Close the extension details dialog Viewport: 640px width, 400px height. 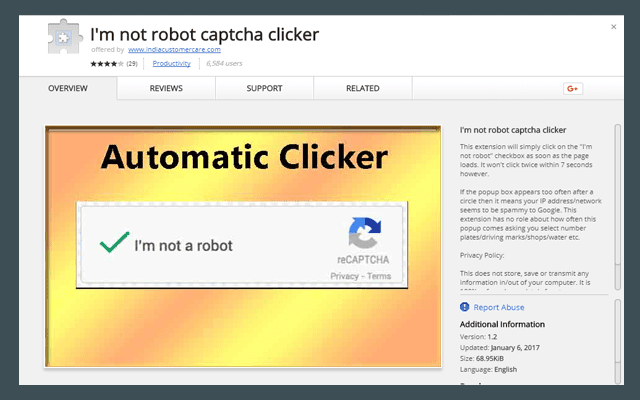coord(613,27)
